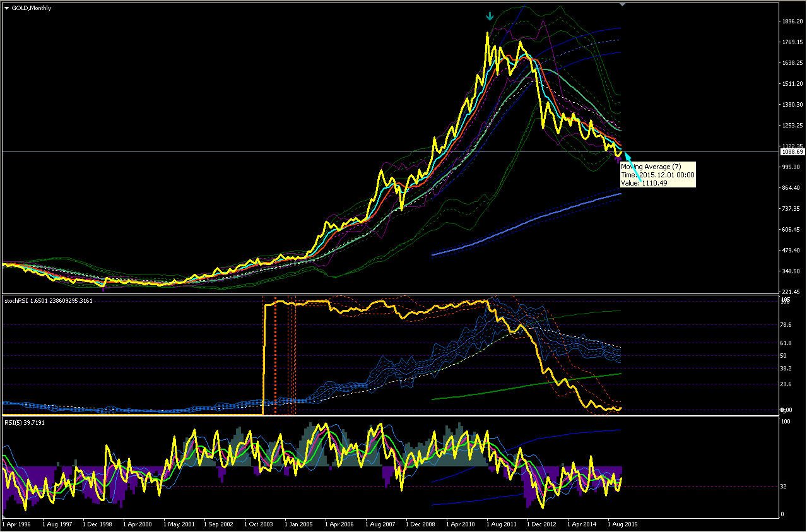Image resolution: width=807 pixels, height=532 pixels.
Task: Click the '1 Dec 2012' date label
Action: [543, 524]
